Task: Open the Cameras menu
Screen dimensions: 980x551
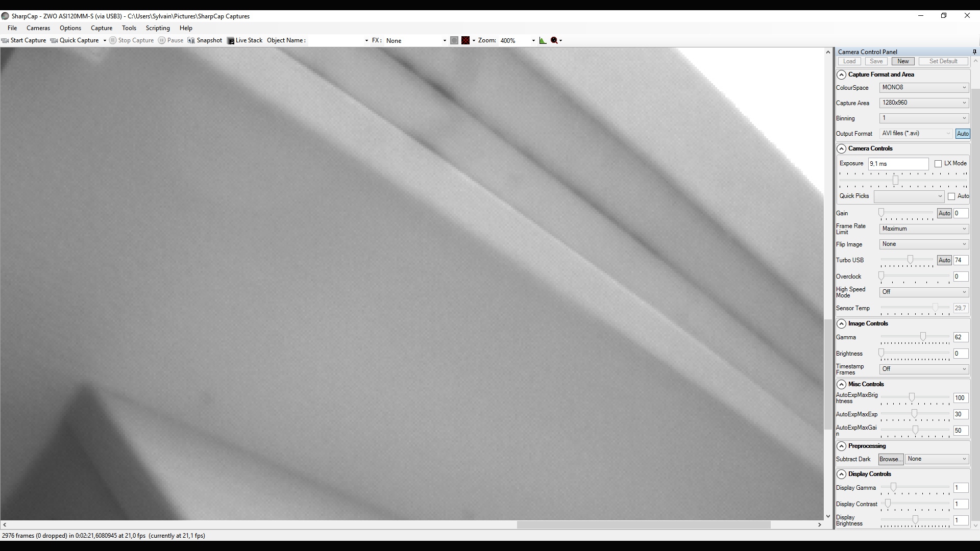Action: click(x=38, y=28)
